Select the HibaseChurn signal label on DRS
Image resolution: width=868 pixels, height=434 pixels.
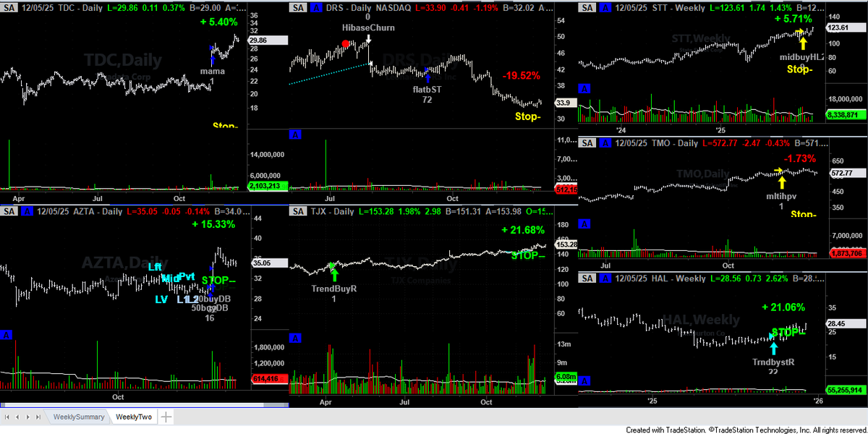[368, 27]
